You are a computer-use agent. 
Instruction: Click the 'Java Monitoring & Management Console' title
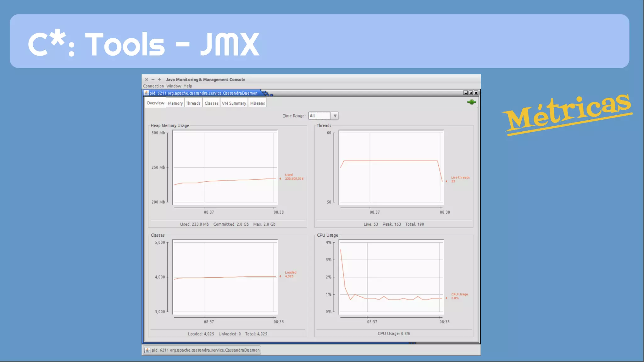click(205, 80)
